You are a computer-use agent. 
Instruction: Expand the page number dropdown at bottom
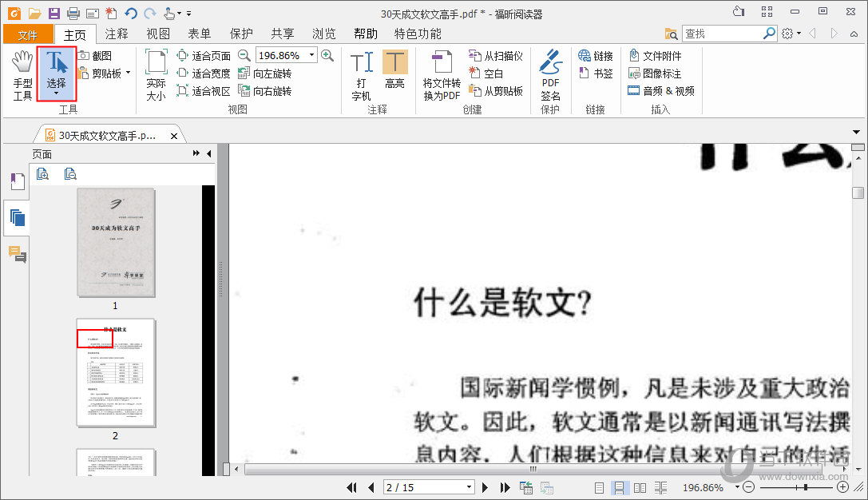click(470, 486)
